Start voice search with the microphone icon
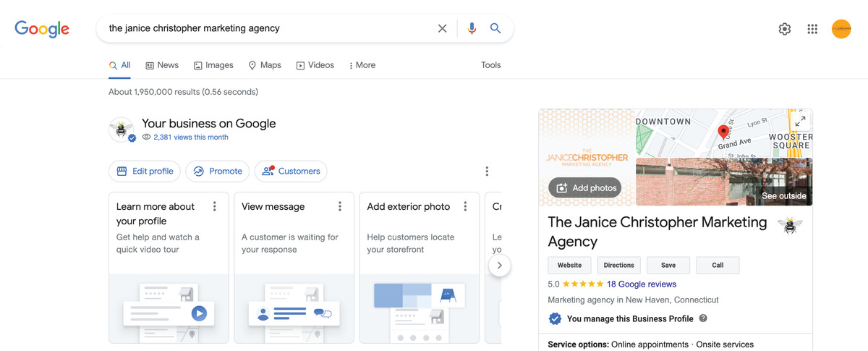 coord(472,28)
